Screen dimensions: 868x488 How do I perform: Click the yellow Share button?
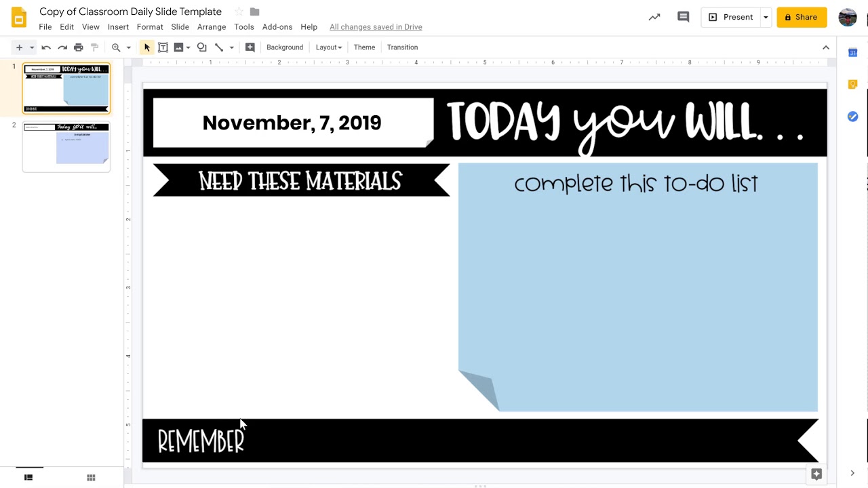(x=802, y=17)
